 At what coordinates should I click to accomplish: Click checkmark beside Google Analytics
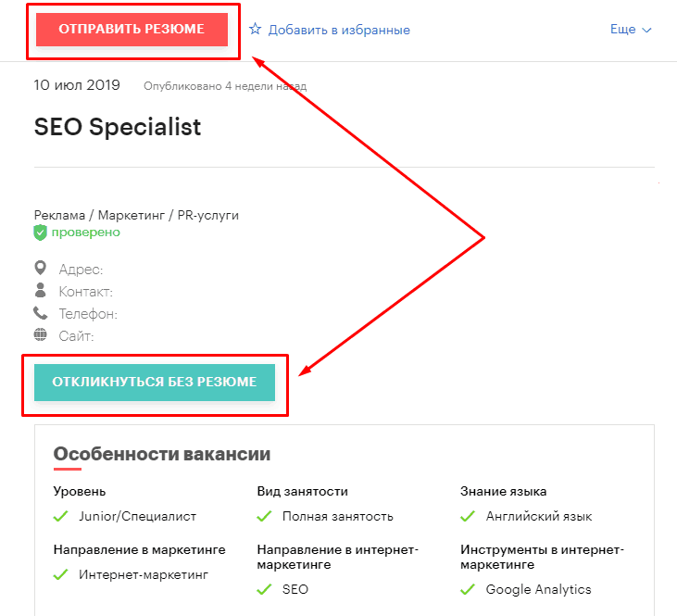[469, 589]
